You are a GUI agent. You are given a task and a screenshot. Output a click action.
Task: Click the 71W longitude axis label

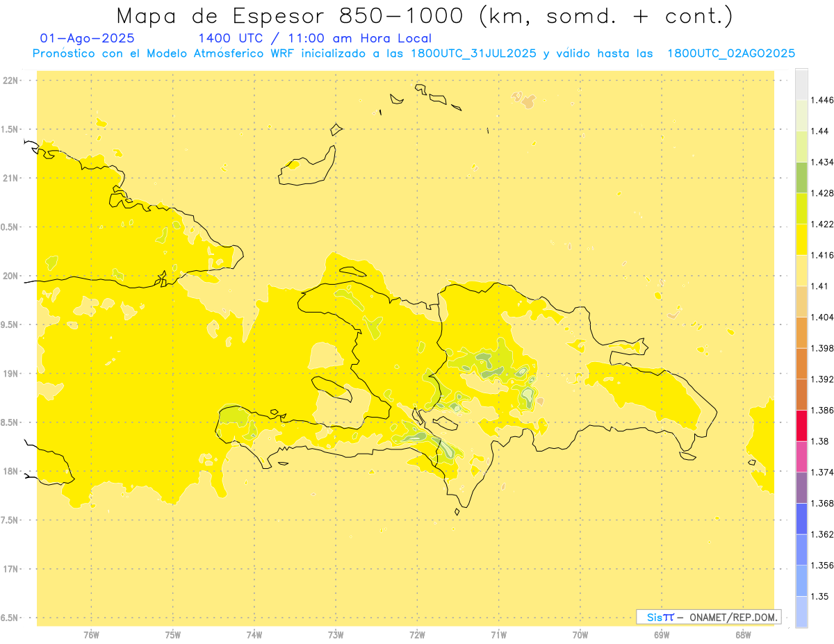click(498, 634)
